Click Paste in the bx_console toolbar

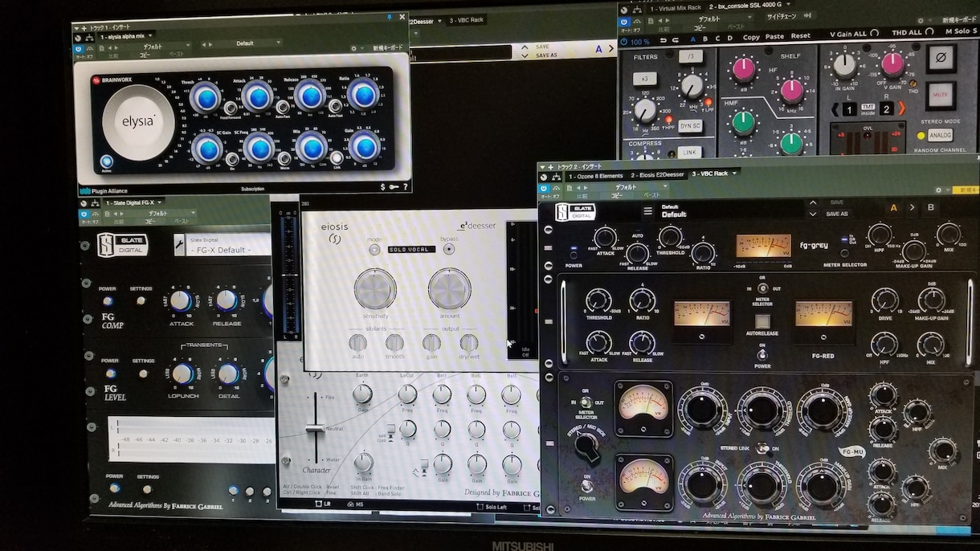click(x=775, y=37)
